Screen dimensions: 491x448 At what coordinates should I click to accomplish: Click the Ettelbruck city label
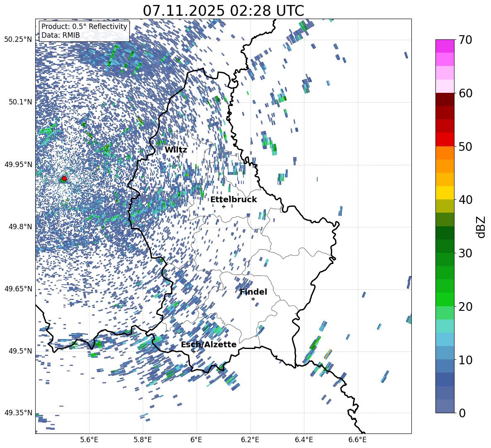(233, 200)
